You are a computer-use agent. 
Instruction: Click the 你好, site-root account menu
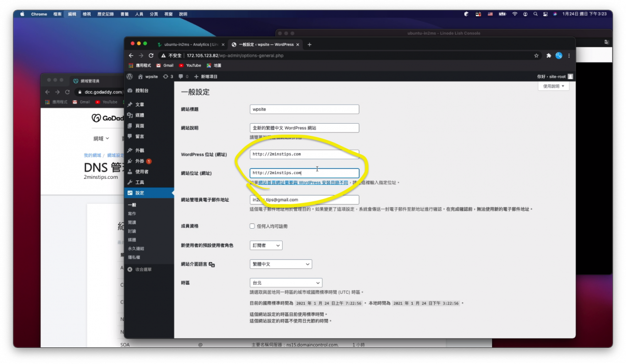pyautogui.click(x=555, y=77)
